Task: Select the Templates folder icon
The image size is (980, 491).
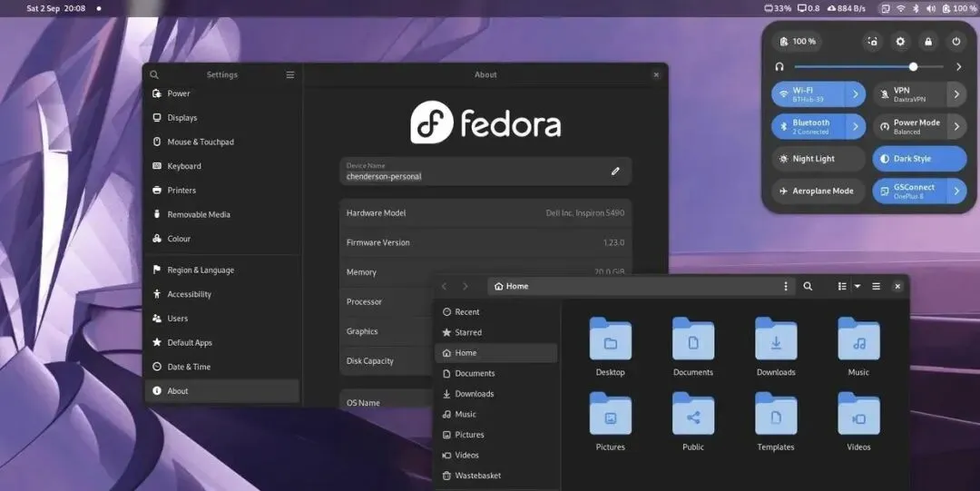Action: [x=776, y=414]
